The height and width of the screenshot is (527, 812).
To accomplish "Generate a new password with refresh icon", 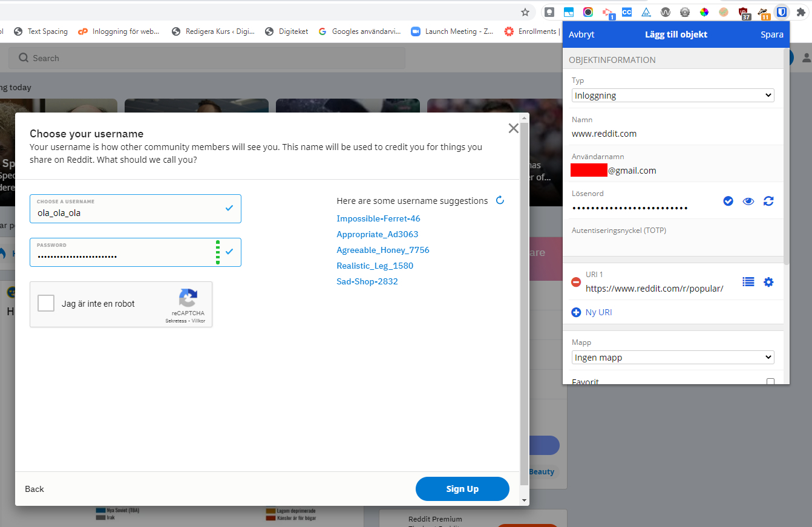I will pos(768,201).
